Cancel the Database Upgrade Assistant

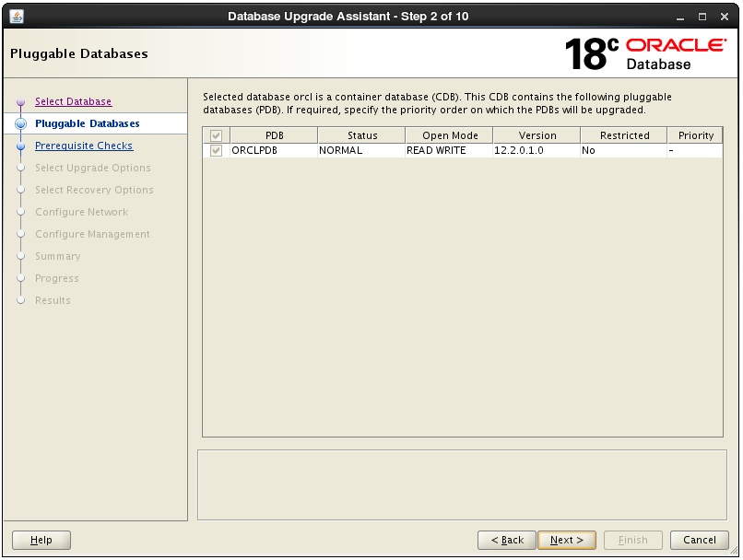pyautogui.click(x=700, y=540)
